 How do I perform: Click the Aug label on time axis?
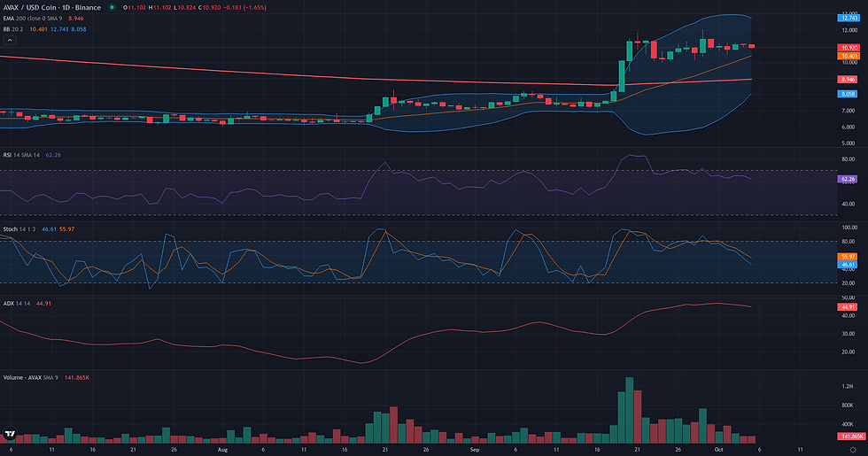[222, 450]
